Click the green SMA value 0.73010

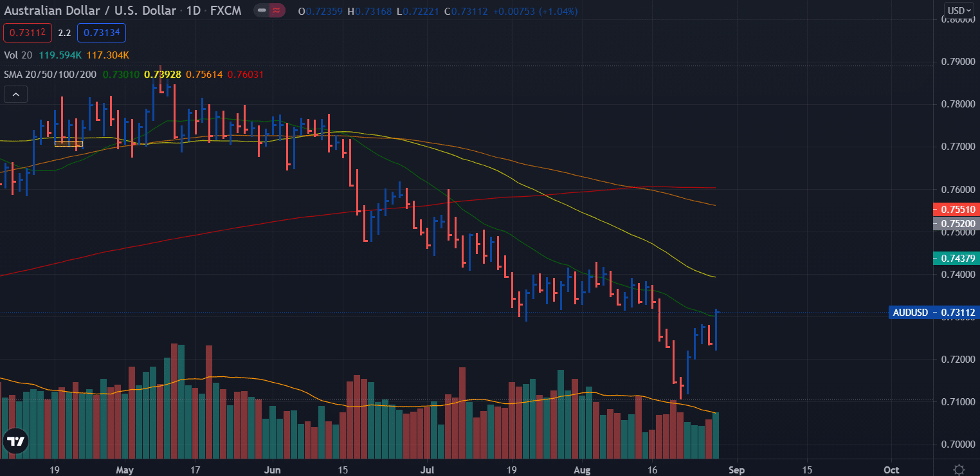(x=120, y=74)
